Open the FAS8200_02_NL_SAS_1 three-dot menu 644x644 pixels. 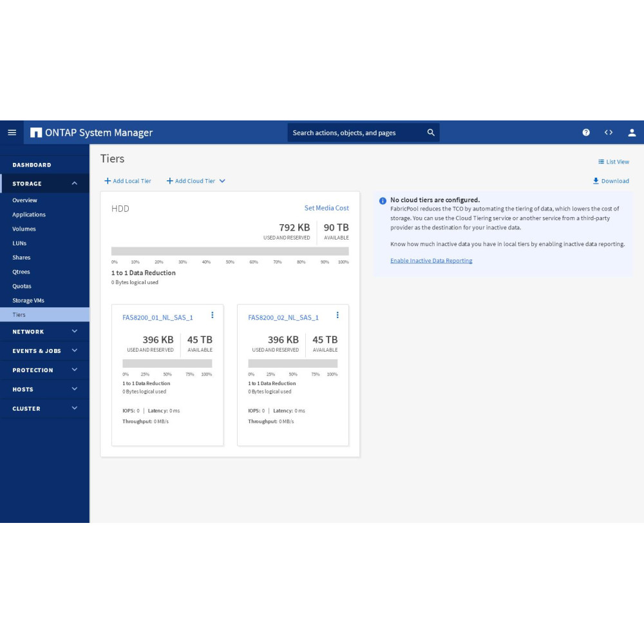click(x=337, y=315)
